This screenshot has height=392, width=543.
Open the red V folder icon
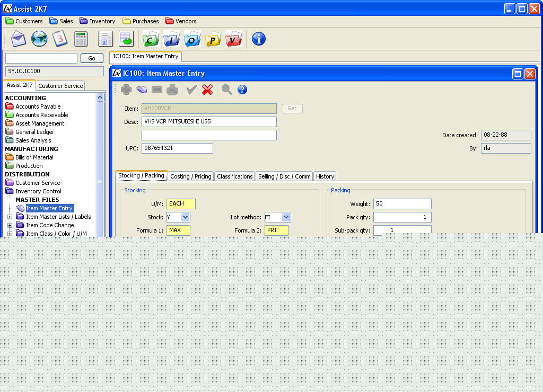pos(234,39)
